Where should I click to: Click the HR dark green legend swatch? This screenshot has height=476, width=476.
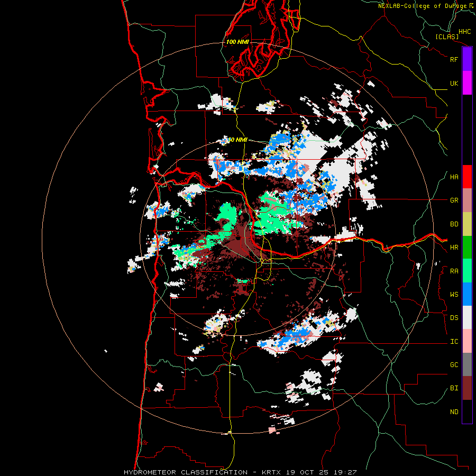pyautogui.click(x=467, y=248)
